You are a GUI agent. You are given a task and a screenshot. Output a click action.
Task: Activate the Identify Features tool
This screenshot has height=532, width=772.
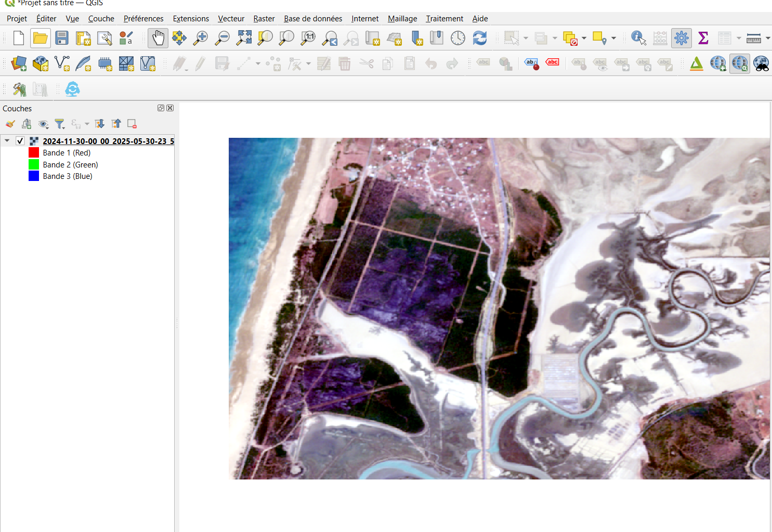click(x=638, y=38)
